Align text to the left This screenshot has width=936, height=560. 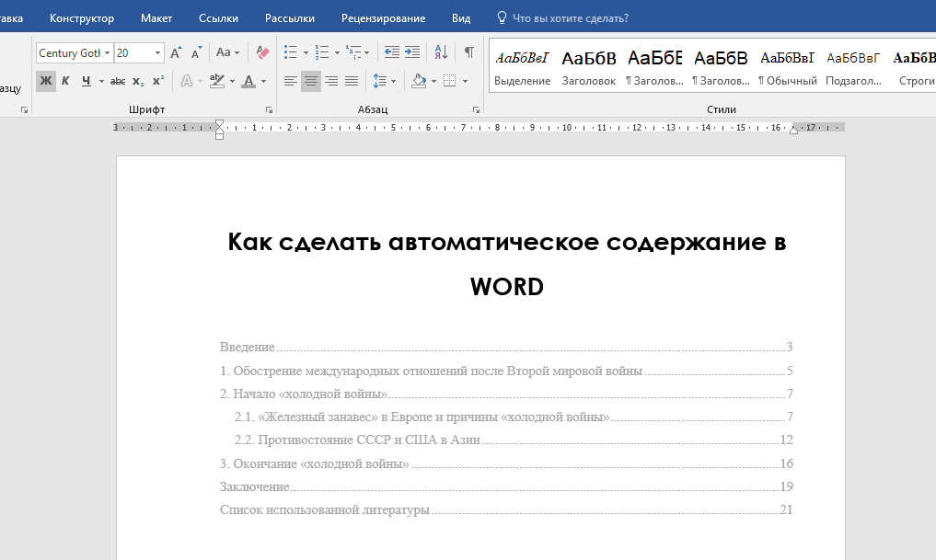click(x=291, y=81)
